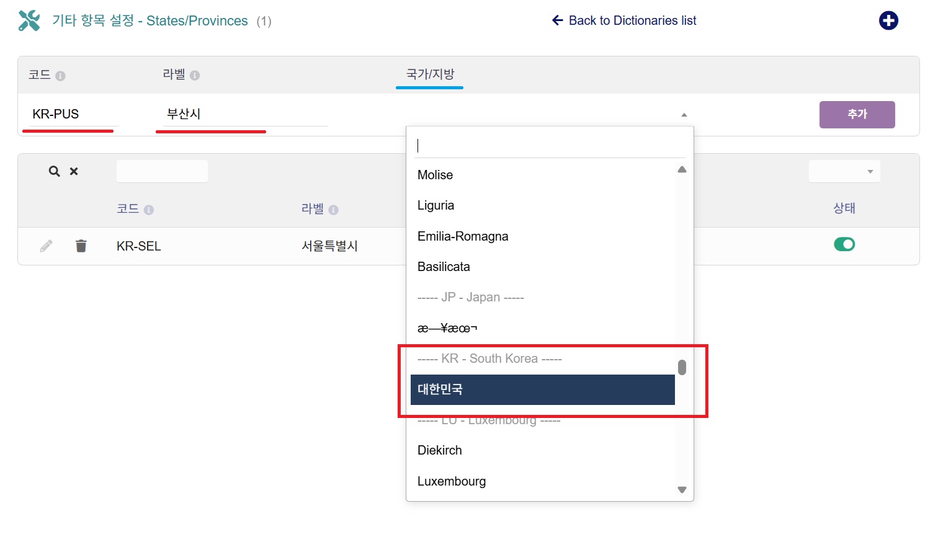
Task: Click info icon next to top 코드 label
Action: click(60, 76)
